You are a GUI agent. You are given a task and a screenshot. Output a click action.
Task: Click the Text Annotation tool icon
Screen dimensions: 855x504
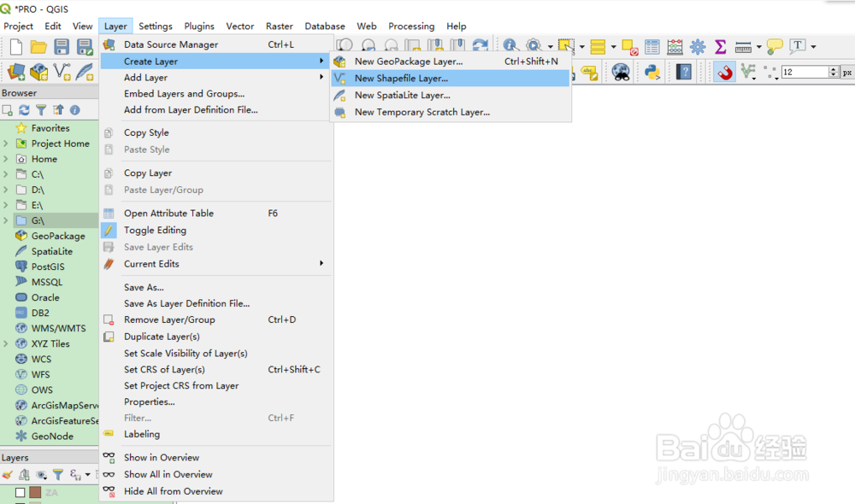pyautogui.click(x=798, y=46)
